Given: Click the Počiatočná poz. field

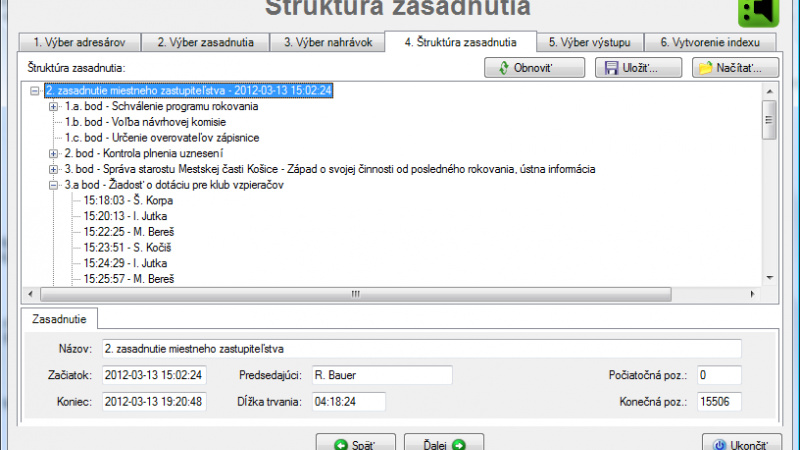Looking at the screenshot, I should coord(719,375).
